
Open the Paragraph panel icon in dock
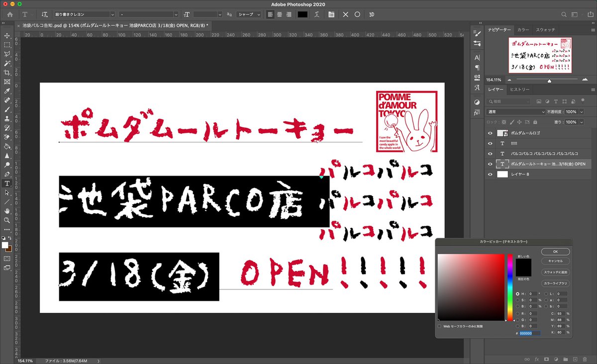[477, 67]
